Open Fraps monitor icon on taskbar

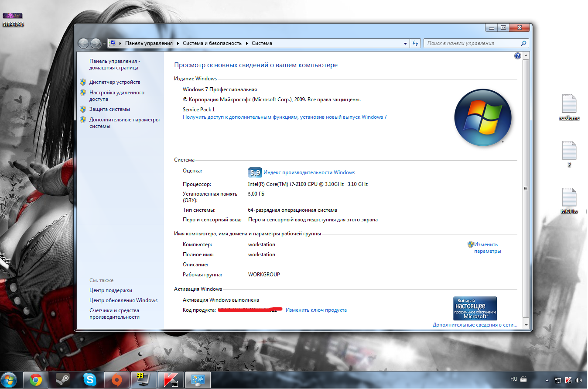[144, 380]
